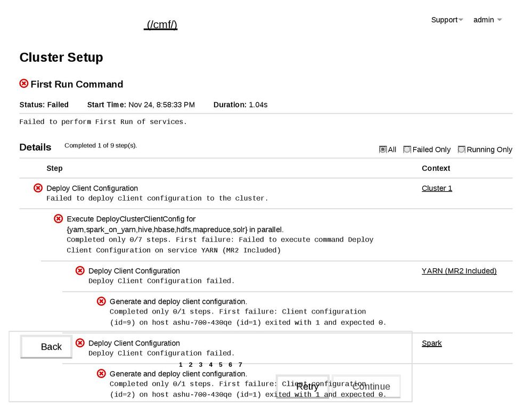Image resolution: width=532 pixels, height=411 pixels.
Task: Select the All steps filter
Action: click(382, 150)
